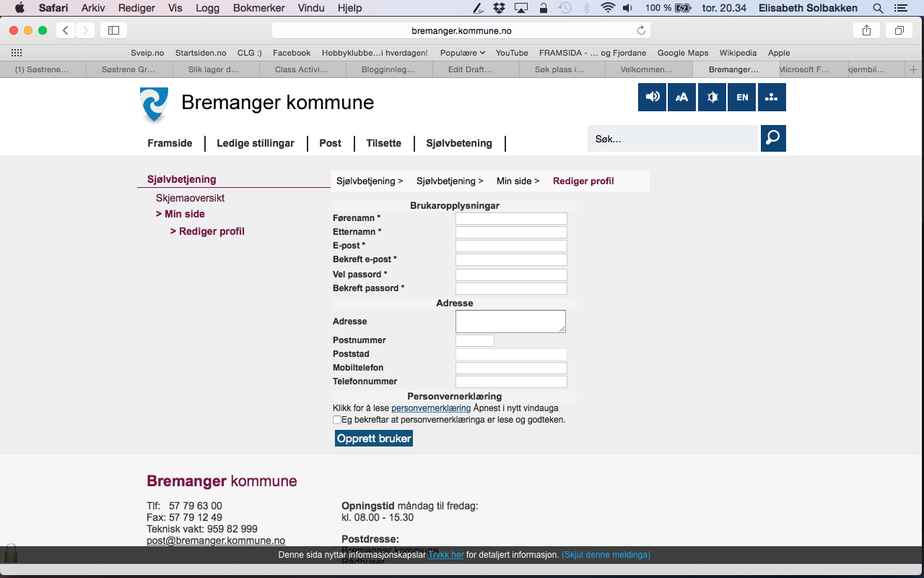Click the Bremanger kommune shield logo
This screenshot has width=924, height=578.
[154, 105]
